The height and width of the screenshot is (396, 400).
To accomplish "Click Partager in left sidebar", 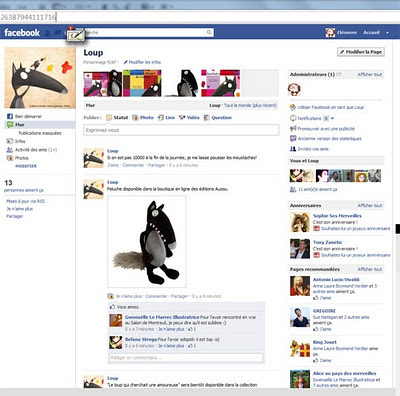I will [x=15, y=216].
